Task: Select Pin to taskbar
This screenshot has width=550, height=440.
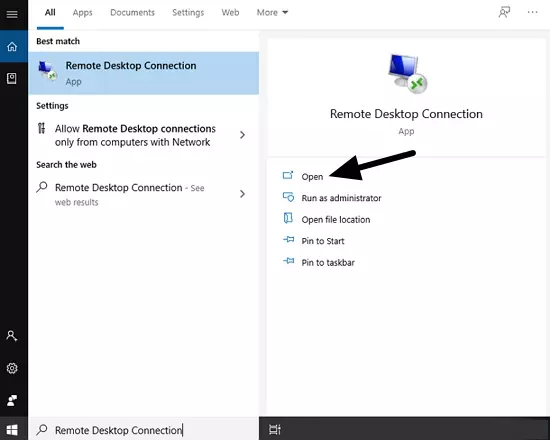Action: 328,262
